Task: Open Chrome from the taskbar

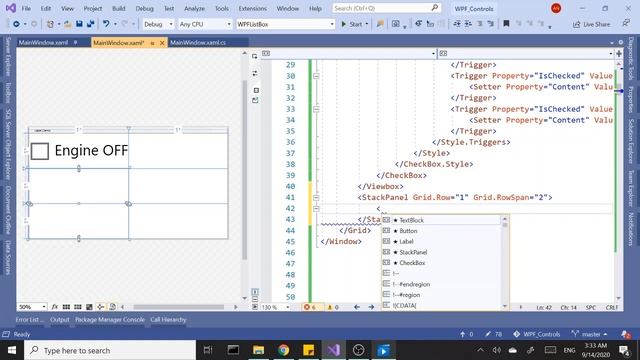Action: pos(283,350)
